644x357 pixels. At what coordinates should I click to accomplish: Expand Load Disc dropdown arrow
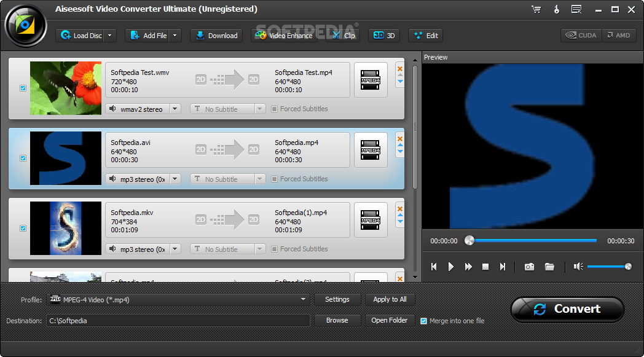click(x=109, y=35)
